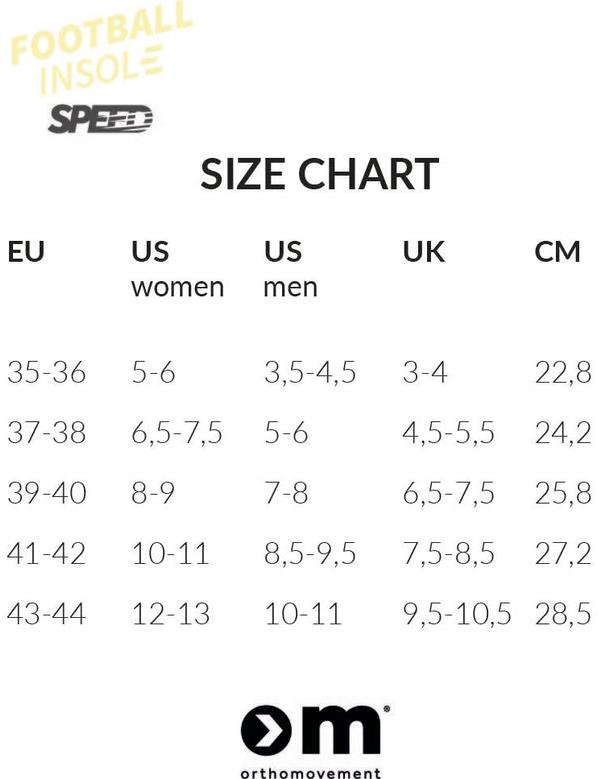598x779 pixels.
Task: Click EU size 35-36 row
Action: pos(299,372)
